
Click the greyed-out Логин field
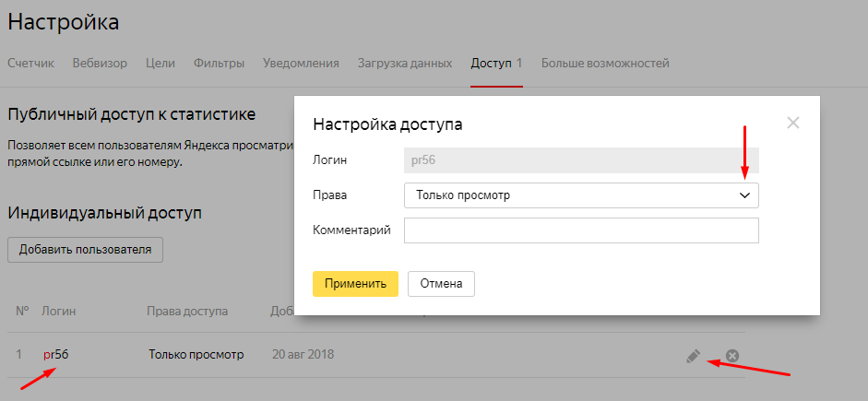[x=581, y=160]
